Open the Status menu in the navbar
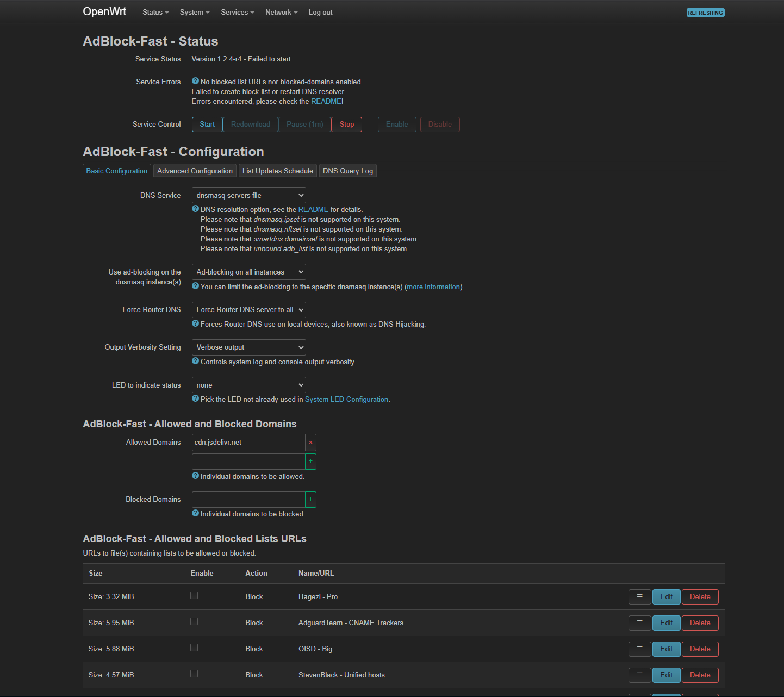The image size is (784, 697). (155, 13)
